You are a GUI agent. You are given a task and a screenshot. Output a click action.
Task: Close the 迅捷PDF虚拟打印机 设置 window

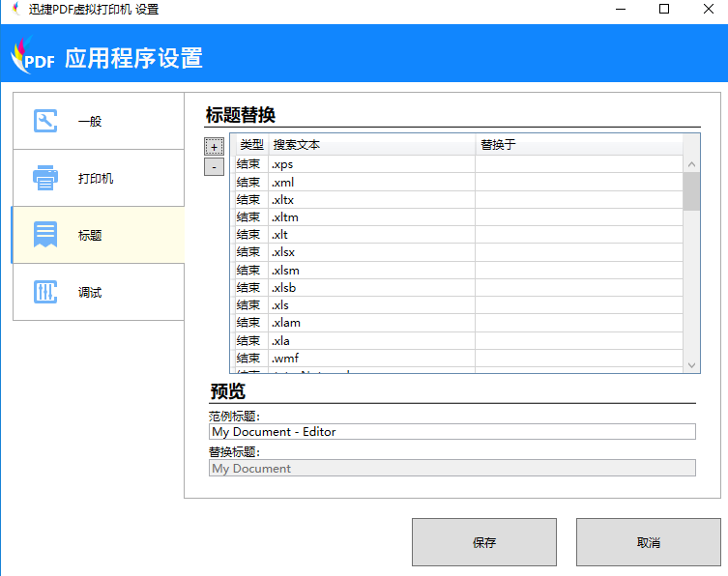tap(708, 9)
